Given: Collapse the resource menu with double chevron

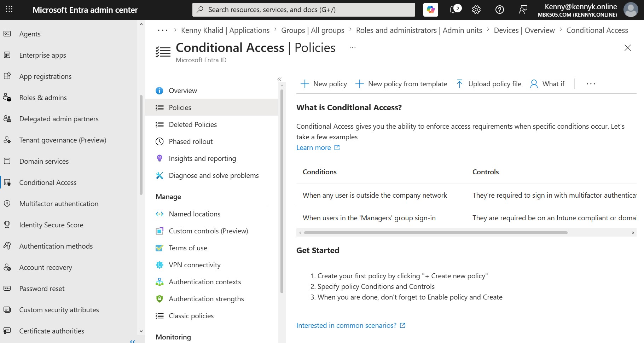Looking at the screenshot, I should [x=279, y=79].
